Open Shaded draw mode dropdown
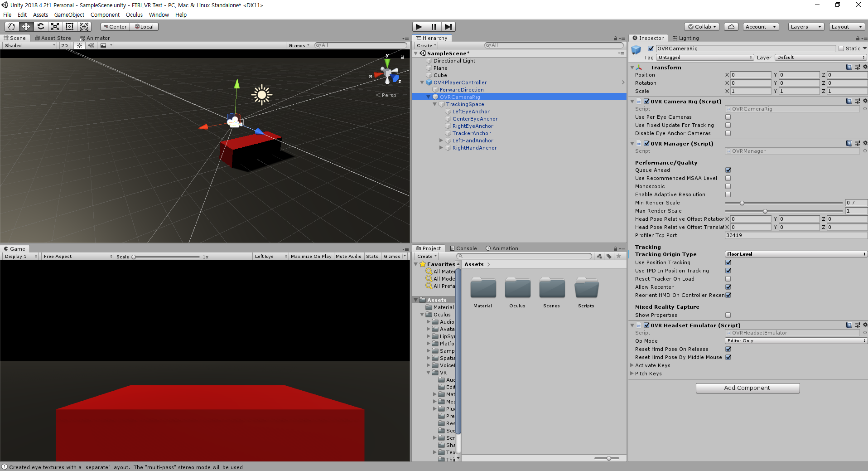This screenshot has width=868, height=471. click(30, 45)
